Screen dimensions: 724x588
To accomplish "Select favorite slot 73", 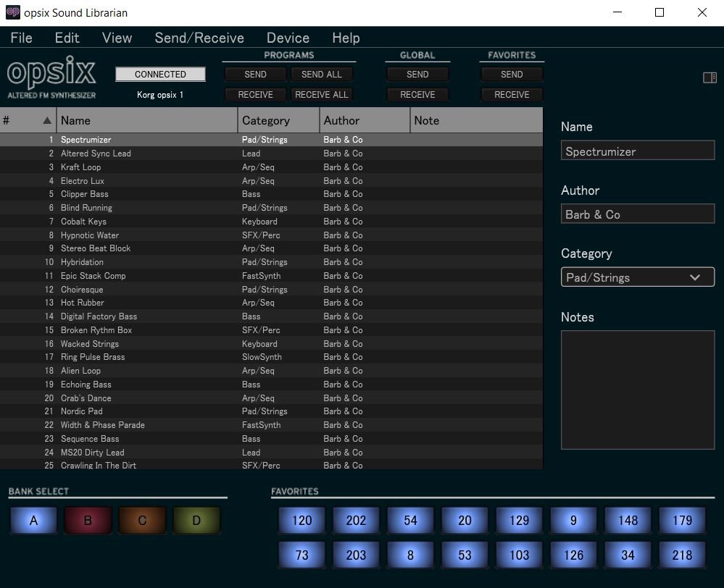I will click(302, 555).
